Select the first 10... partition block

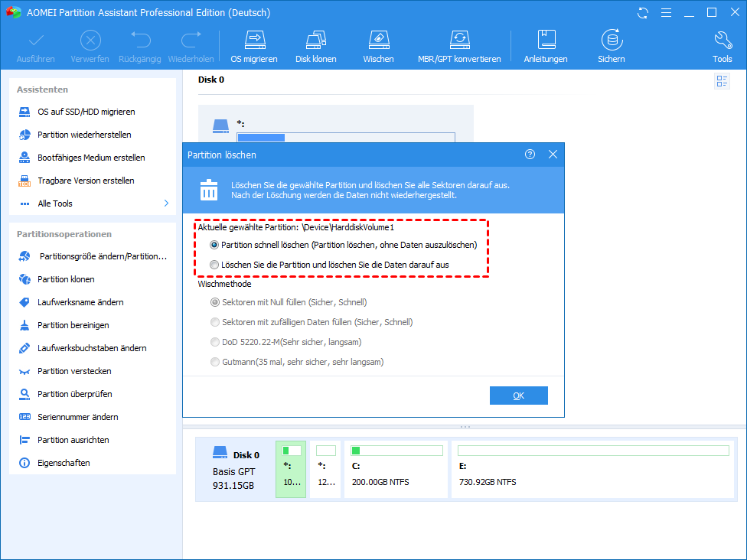[291, 469]
